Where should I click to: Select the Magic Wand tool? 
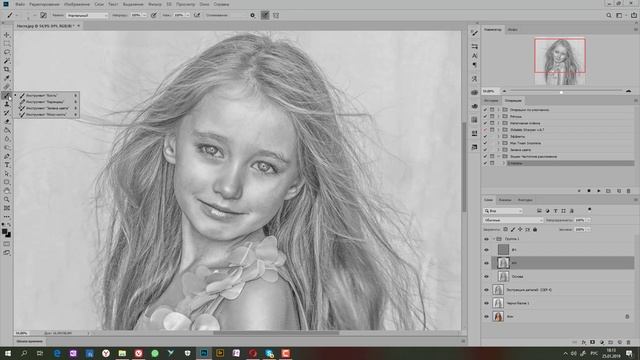(7, 61)
